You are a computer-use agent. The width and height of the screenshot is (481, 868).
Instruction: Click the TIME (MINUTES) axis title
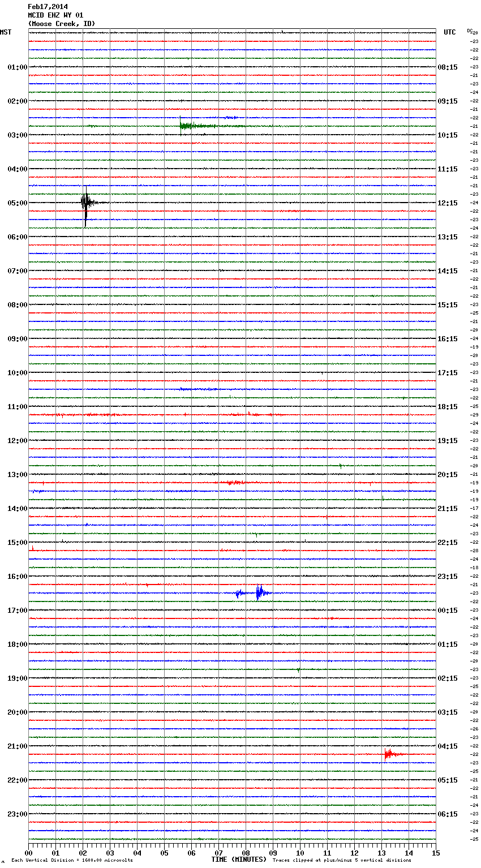click(239, 860)
